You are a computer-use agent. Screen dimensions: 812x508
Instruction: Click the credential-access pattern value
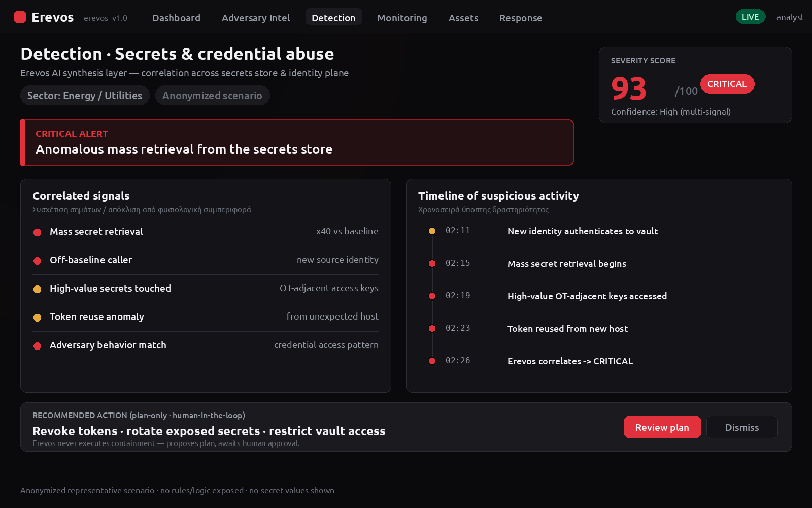[326, 345]
